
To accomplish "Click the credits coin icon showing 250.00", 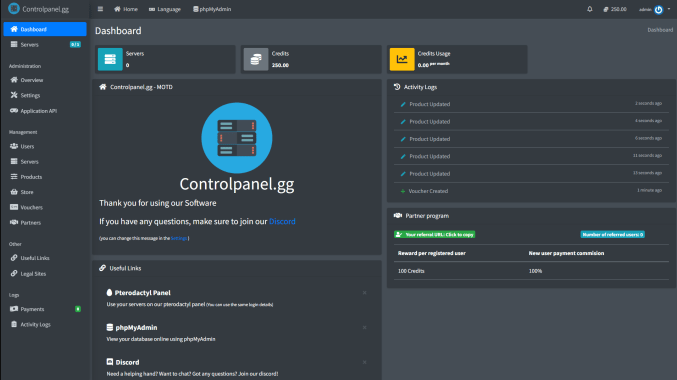I will pyautogui.click(x=606, y=9).
